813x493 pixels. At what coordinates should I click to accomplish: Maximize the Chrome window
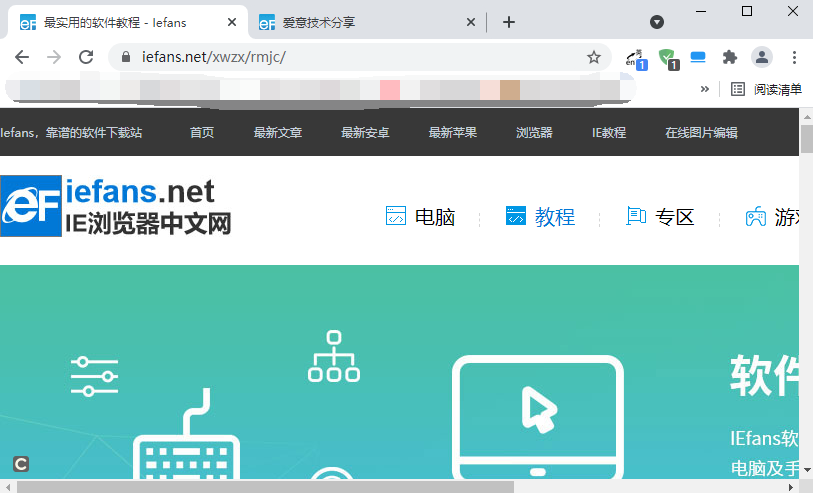click(x=747, y=11)
